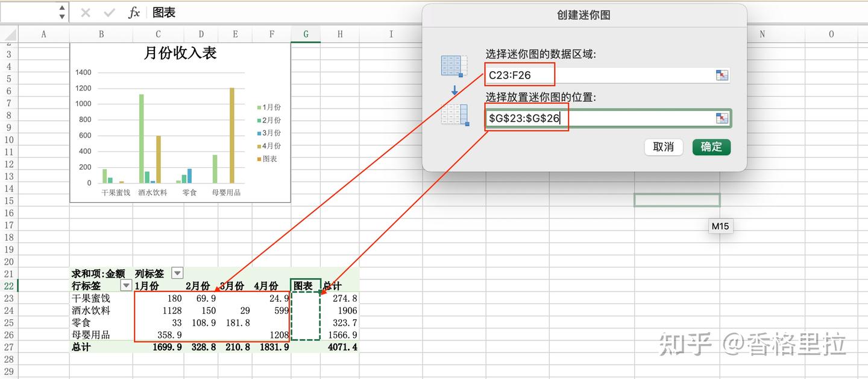Click the dialog title 创建迷你图
Screen dimensions: 868x379
[x=584, y=15]
